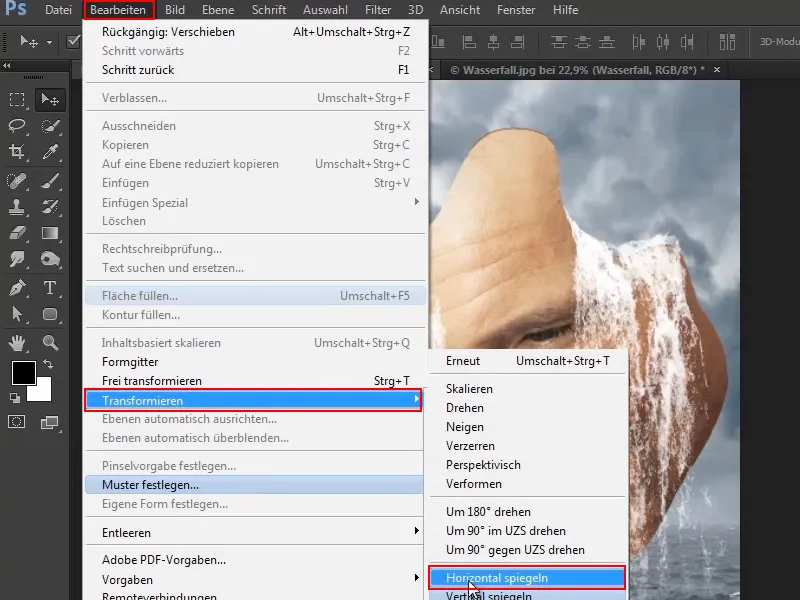
Task: Select the Pen tool
Action: (17, 288)
